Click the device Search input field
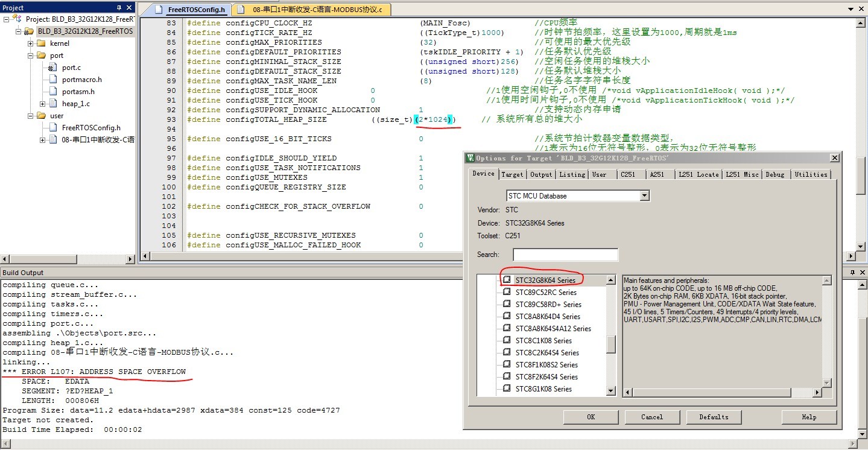Viewport: 868px width, 450px height. pyautogui.click(x=565, y=255)
